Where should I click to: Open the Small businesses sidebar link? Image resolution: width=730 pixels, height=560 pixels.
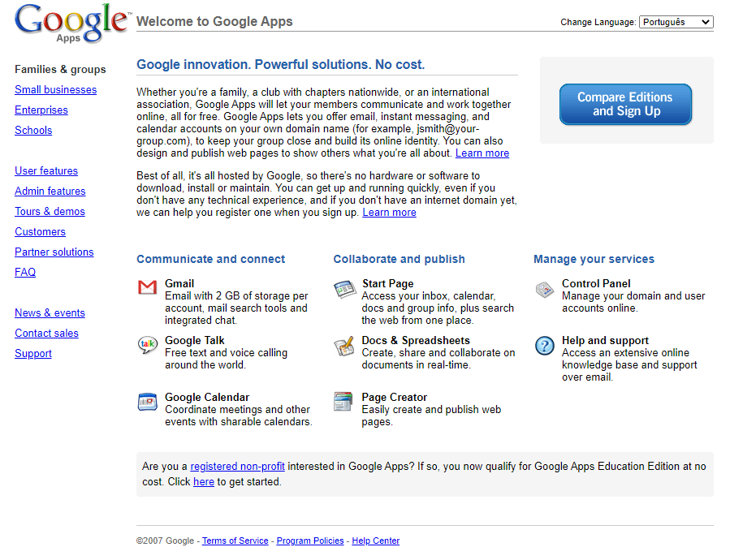pos(55,90)
